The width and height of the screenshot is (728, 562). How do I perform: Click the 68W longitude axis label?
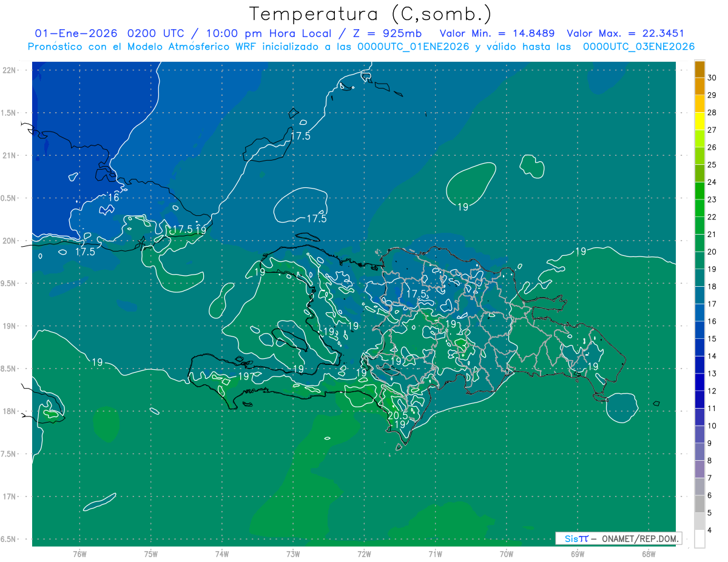pyautogui.click(x=648, y=554)
